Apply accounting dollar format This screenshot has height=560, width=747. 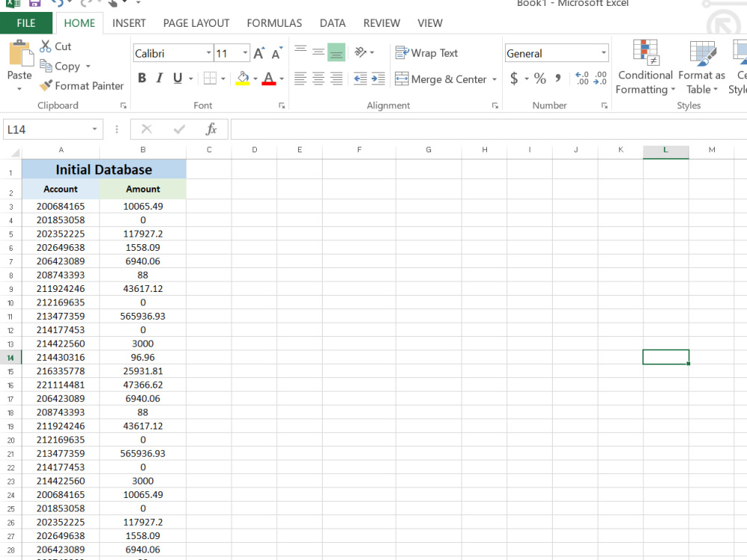click(514, 78)
